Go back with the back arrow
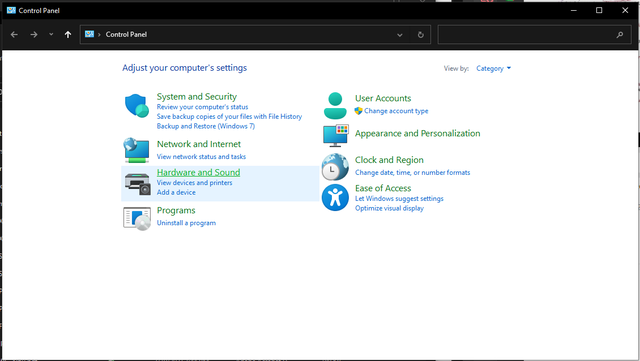The image size is (640, 361). click(14, 35)
